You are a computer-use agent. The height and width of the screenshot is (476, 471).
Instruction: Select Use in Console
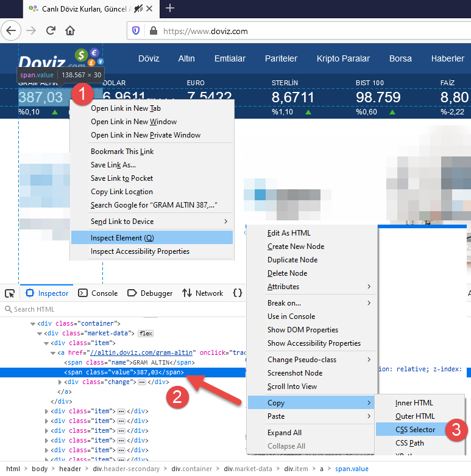point(312,316)
